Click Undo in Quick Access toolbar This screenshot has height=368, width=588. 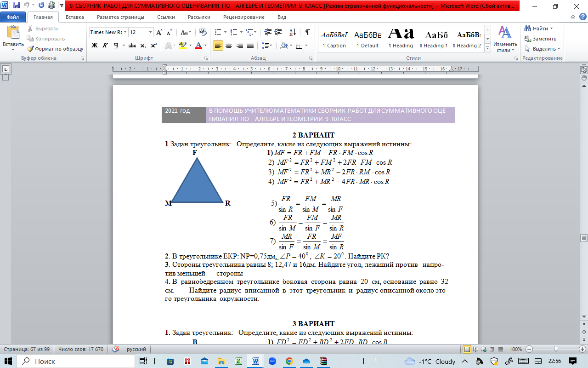(x=27, y=6)
